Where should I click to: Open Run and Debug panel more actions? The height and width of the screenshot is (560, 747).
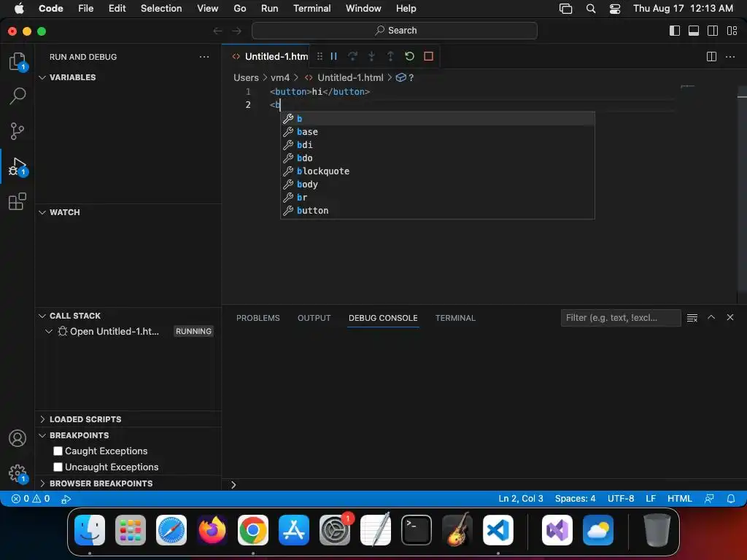point(204,57)
